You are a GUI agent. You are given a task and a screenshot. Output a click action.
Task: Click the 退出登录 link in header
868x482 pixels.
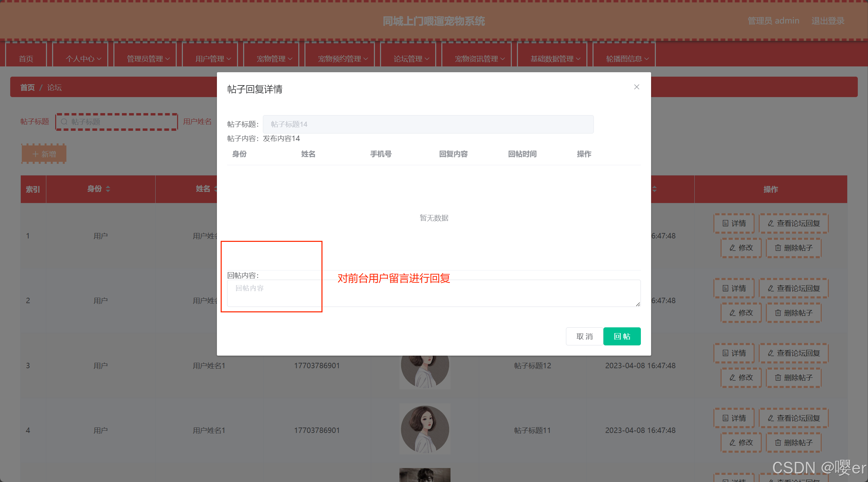pyautogui.click(x=827, y=21)
